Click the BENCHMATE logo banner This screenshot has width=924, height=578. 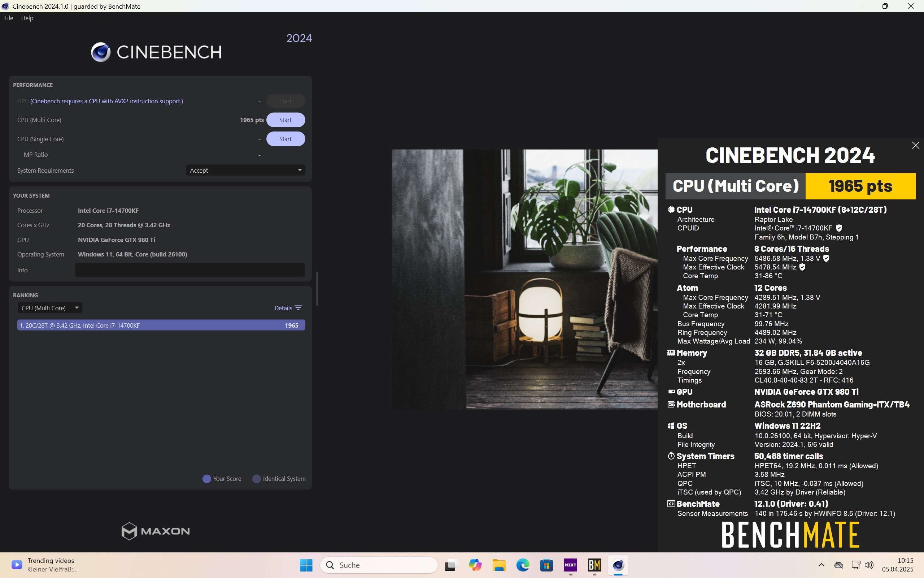coord(790,535)
